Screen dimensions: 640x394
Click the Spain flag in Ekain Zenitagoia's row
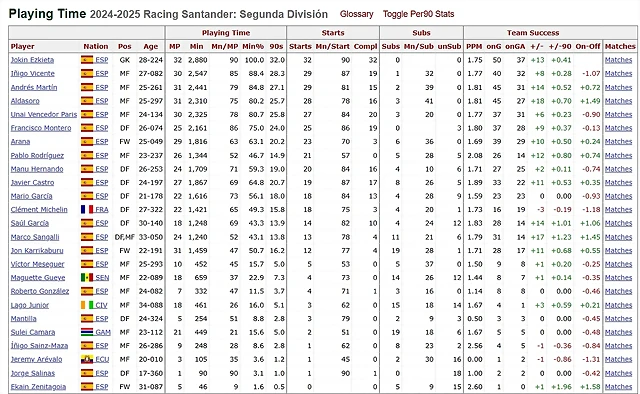[x=87, y=387]
